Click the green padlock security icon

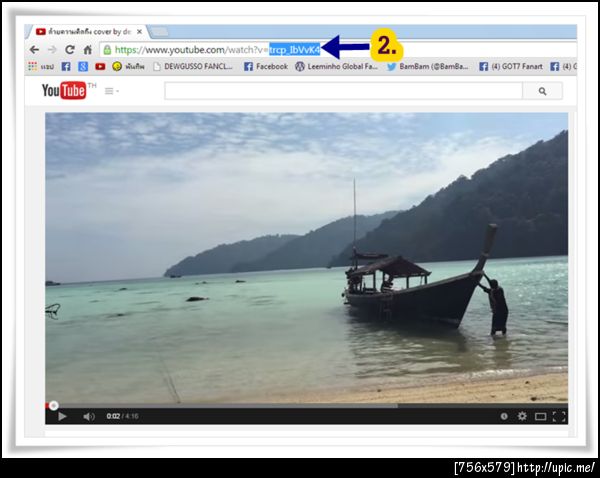[108, 50]
